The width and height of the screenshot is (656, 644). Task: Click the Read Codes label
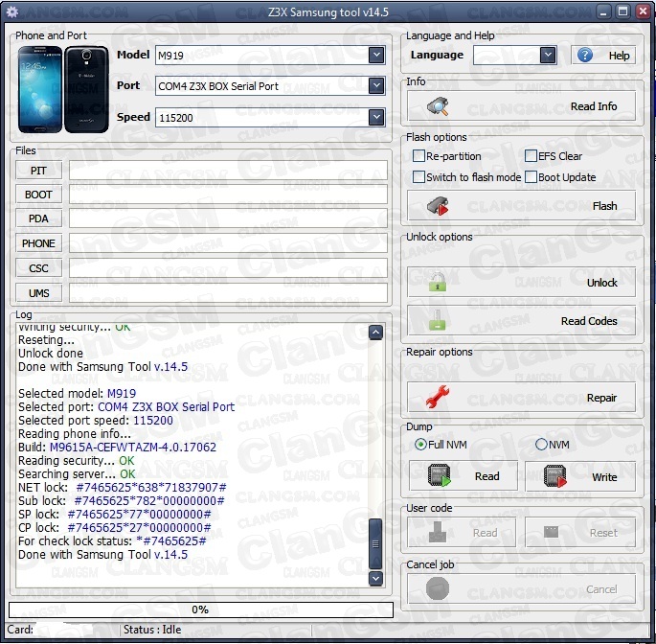589,321
